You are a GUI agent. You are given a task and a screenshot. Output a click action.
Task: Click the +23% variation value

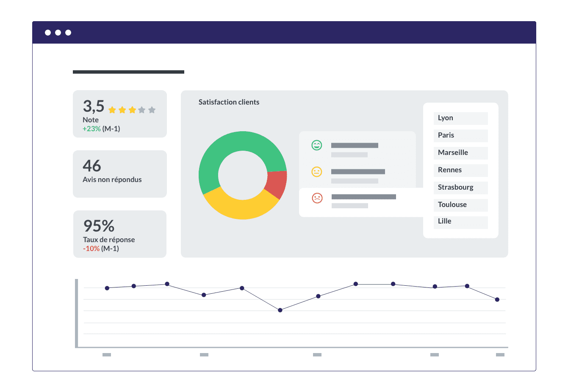91,129
